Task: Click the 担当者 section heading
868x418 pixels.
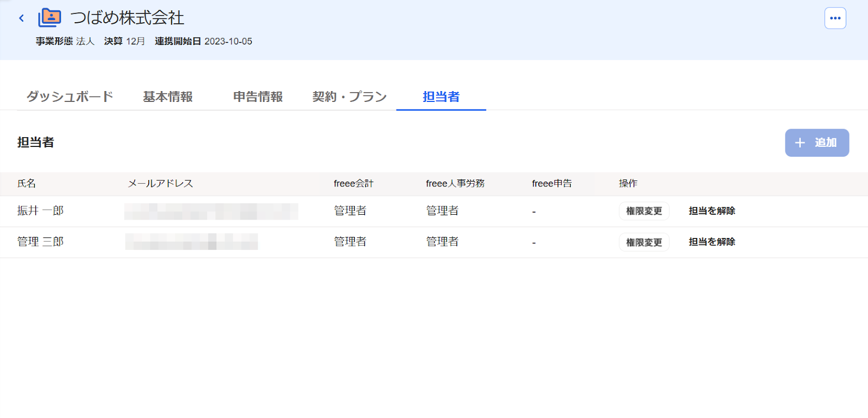Action: click(36, 142)
